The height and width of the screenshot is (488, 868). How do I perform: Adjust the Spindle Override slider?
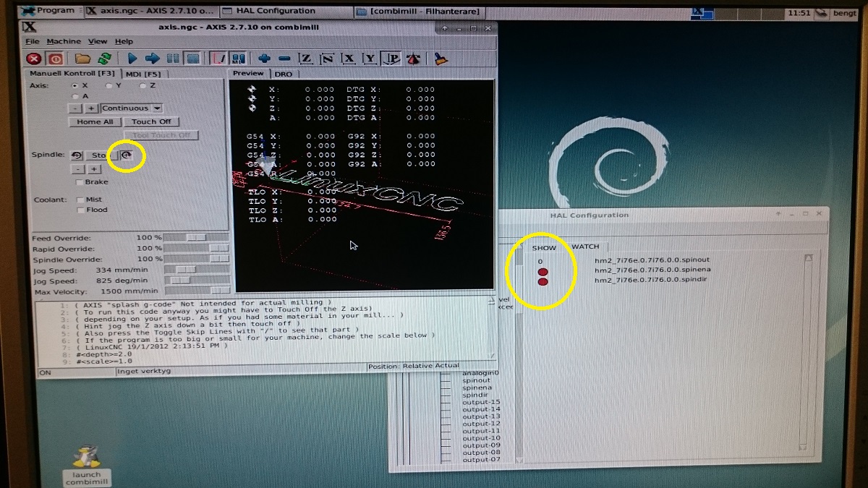tap(196, 259)
